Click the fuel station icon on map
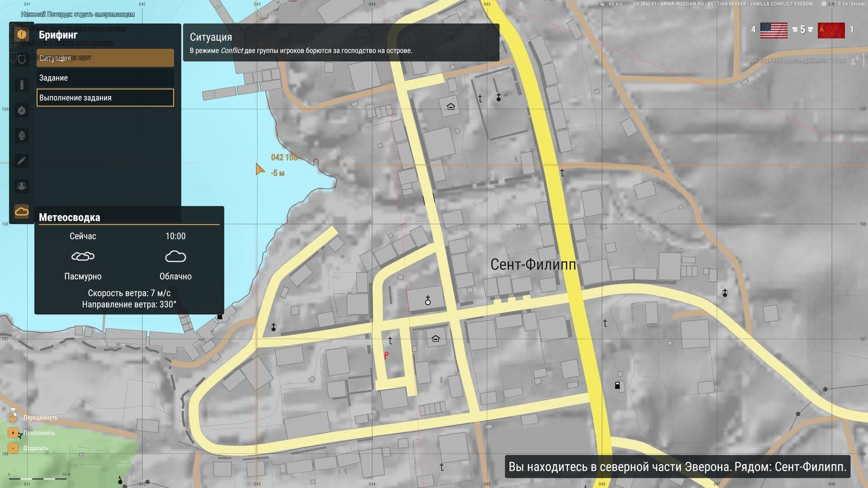 617,386
